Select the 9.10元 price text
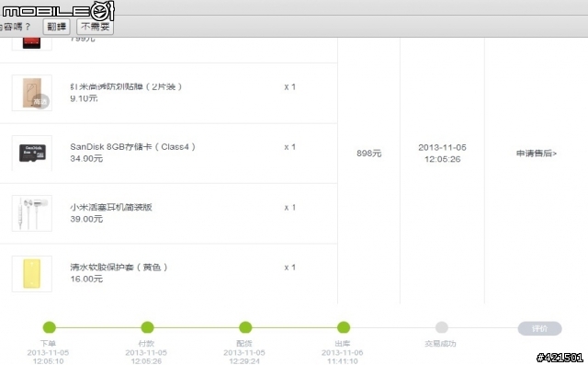 tap(84, 98)
